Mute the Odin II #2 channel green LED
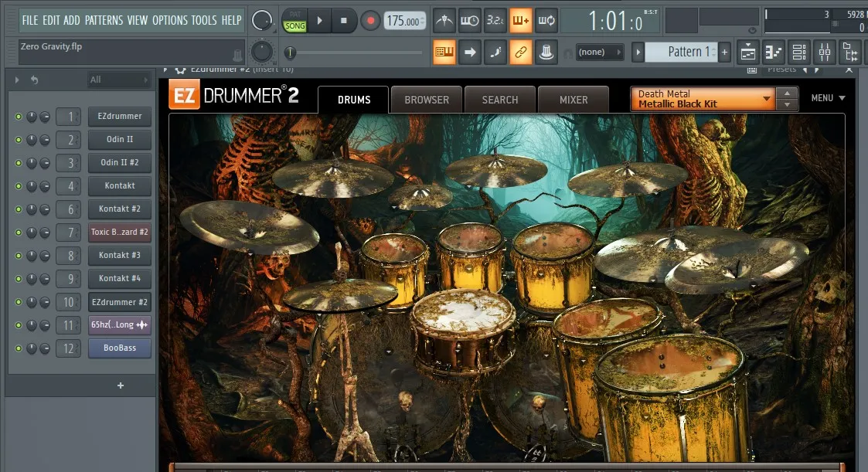 point(19,163)
